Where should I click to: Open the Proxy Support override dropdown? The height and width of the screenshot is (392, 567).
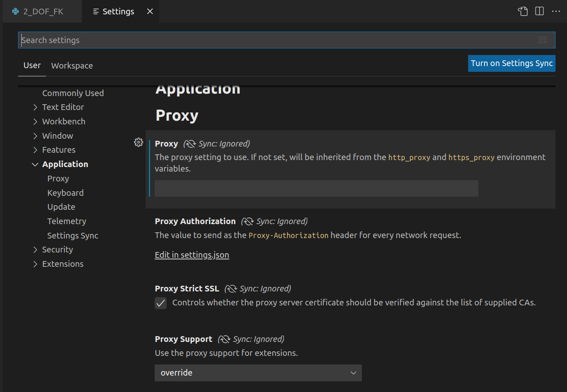tap(258, 373)
